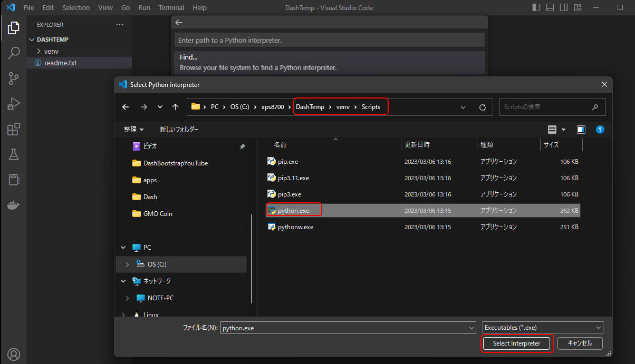Open Testing flask icon view
Screen dimensions: 635x364
click(x=13, y=154)
